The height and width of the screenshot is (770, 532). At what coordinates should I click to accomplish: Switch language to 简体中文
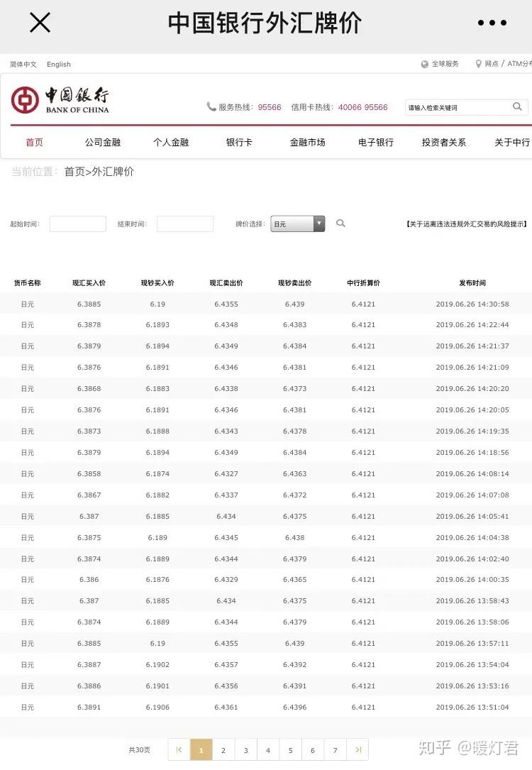[23, 65]
